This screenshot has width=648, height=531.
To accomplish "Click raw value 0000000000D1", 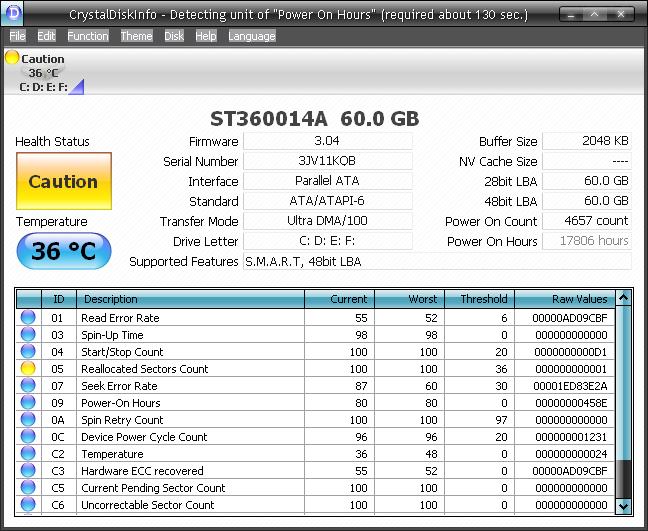I will 571,352.
